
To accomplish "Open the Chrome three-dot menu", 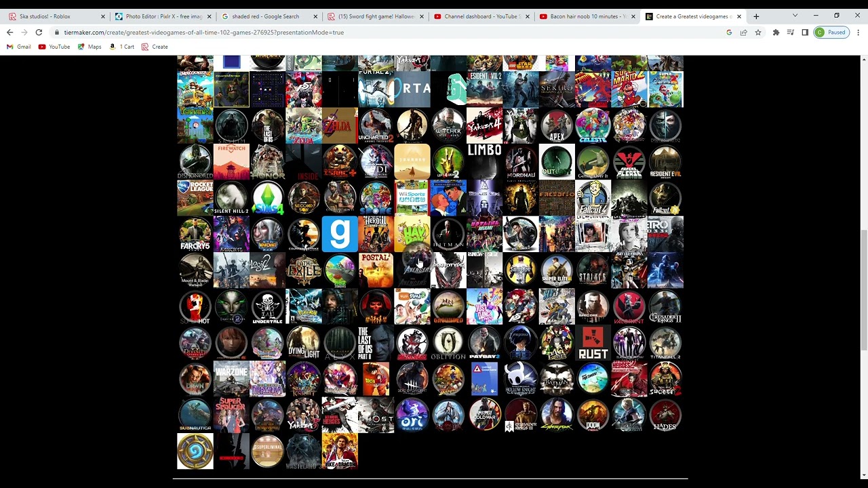I will pos(858,32).
